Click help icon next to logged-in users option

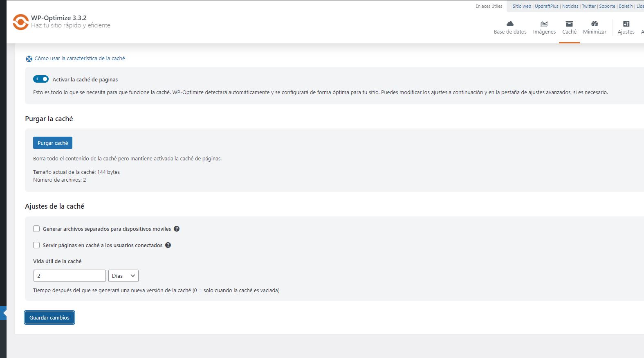tap(168, 245)
